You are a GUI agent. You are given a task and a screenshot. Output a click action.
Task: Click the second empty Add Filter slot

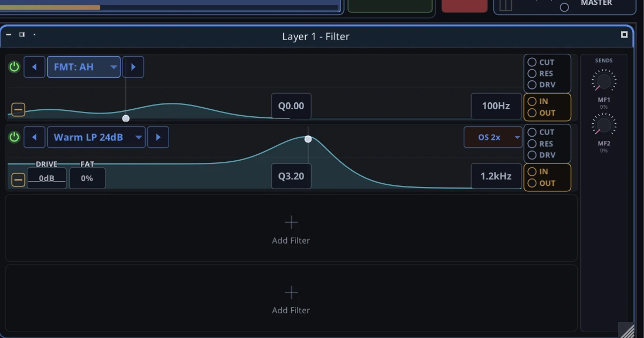coord(291,298)
